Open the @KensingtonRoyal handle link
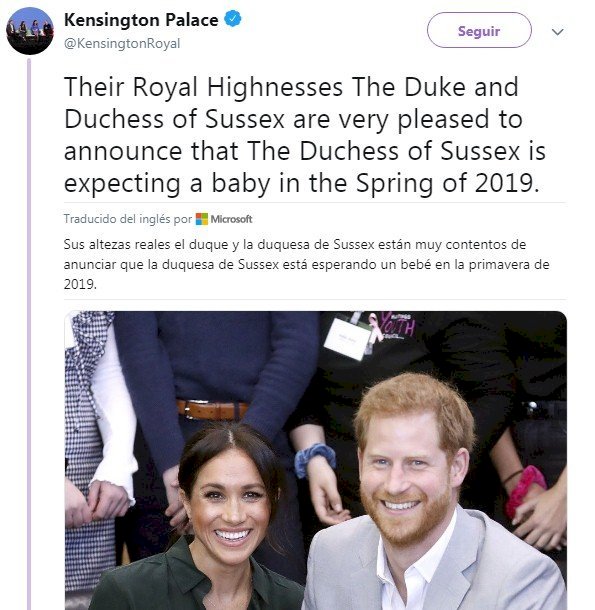Screen dimensions: 595x610 pos(122,43)
